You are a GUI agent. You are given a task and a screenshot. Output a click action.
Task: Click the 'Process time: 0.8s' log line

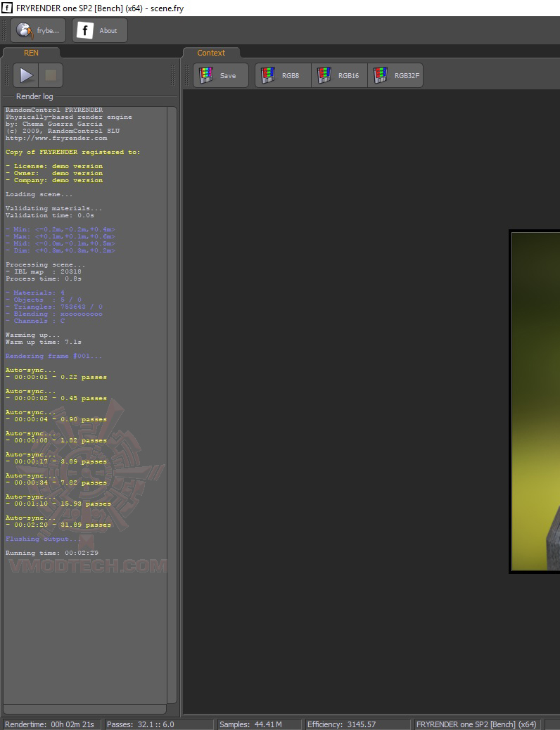[x=44, y=279]
